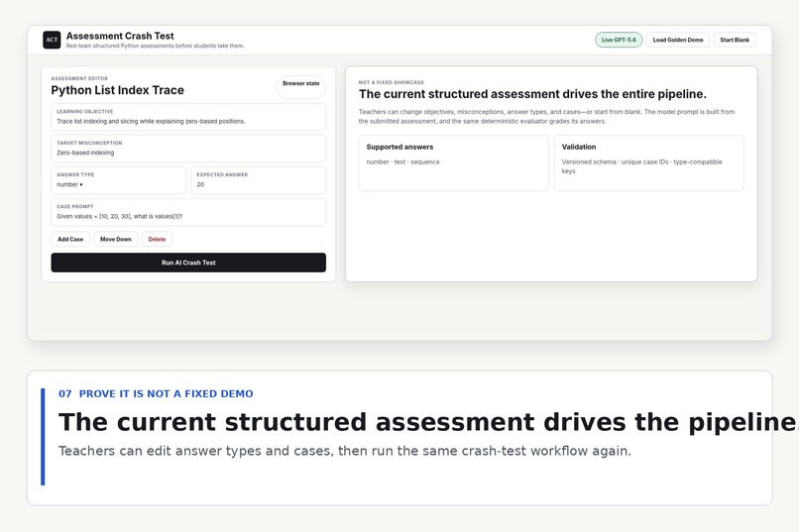The height and width of the screenshot is (532, 799).
Task: Click '07 PROVE IT IS NOT A FIXED DEMO'
Action: 156,393
